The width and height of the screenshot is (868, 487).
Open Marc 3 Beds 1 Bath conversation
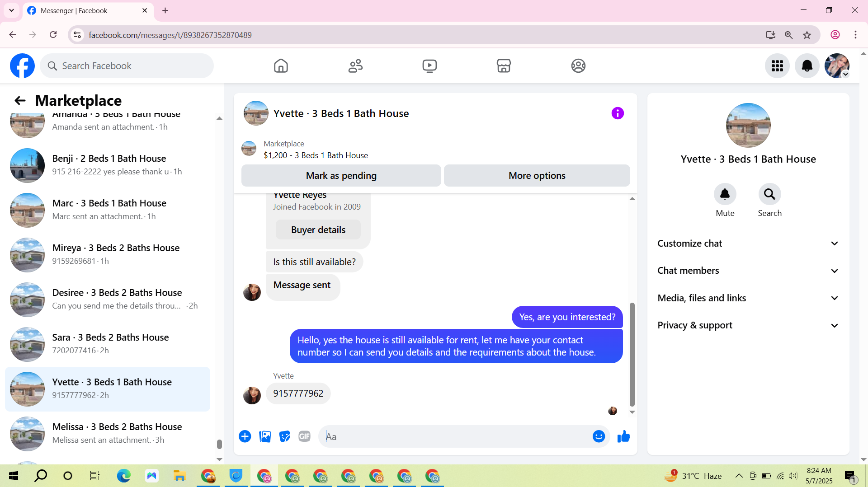click(x=108, y=210)
